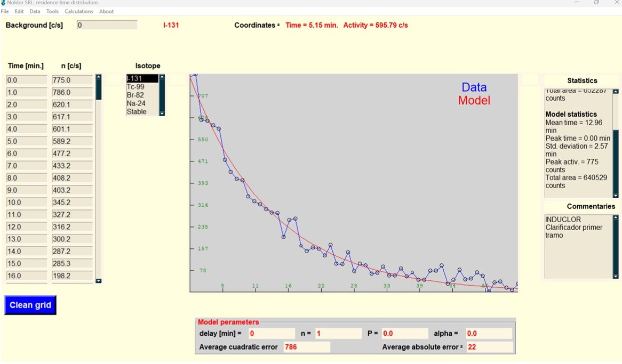622x364 pixels.
Task: Click the delay [min] parameter field
Action: point(272,334)
